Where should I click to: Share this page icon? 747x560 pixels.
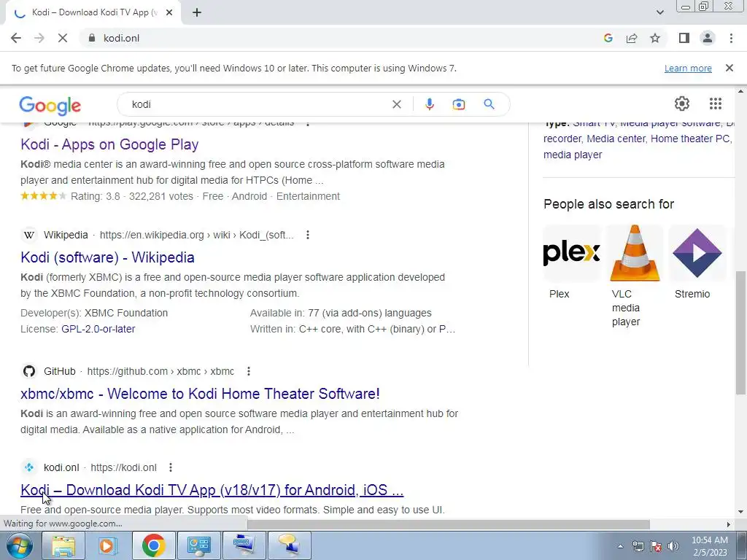coord(632,38)
